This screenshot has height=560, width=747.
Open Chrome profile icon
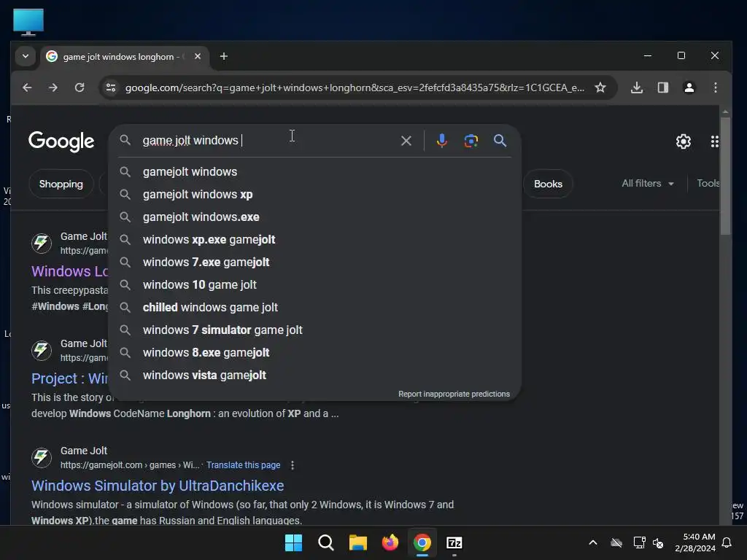689,87
